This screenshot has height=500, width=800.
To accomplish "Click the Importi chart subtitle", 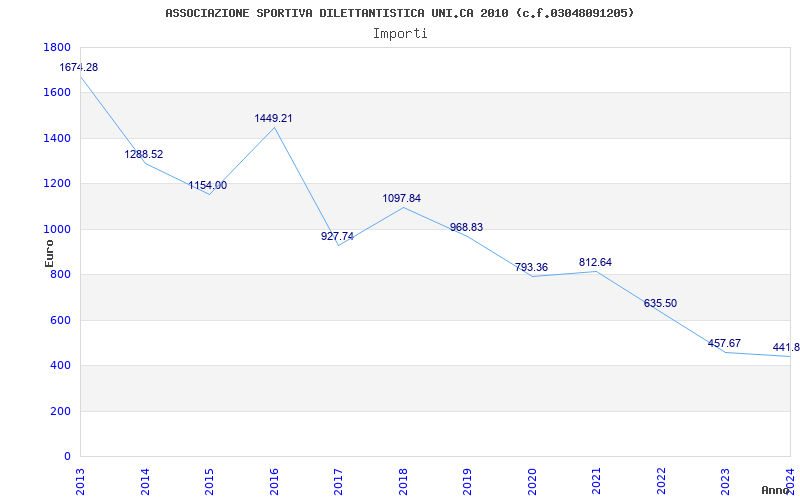I will tap(400, 34).
